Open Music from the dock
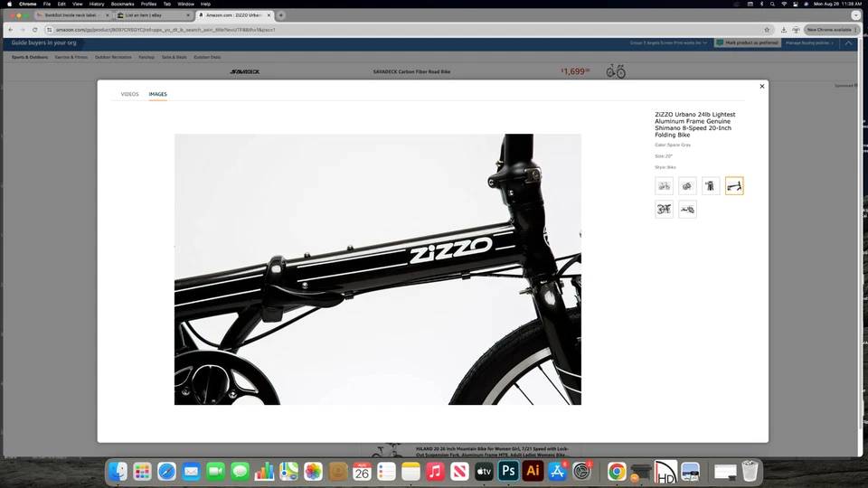The image size is (868, 488). (435, 472)
